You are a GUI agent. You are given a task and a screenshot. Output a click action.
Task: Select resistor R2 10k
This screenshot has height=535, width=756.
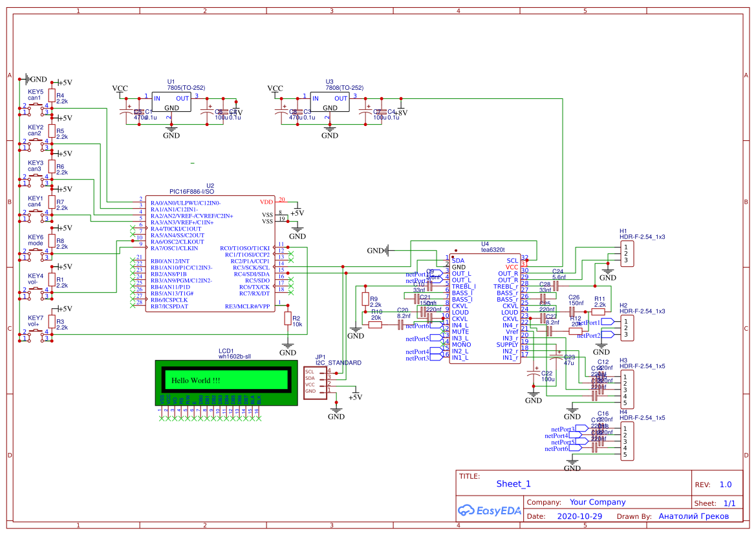286,318
